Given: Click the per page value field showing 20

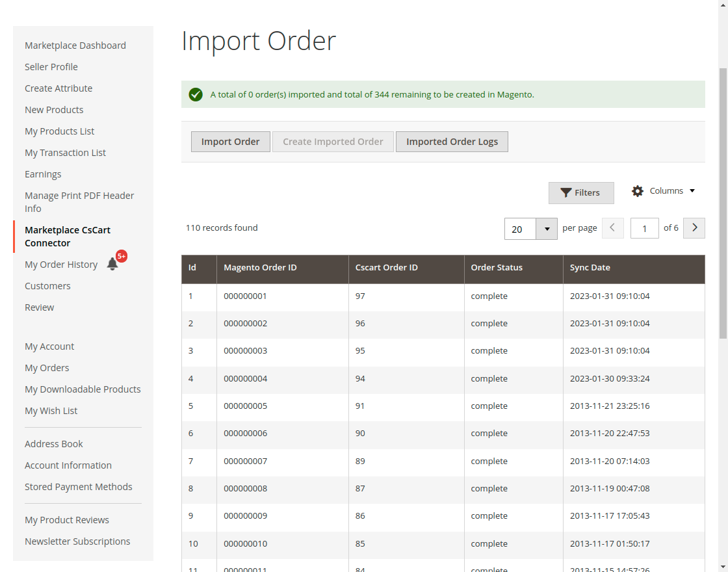Looking at the screenshot, I should [x=520, y=229].
